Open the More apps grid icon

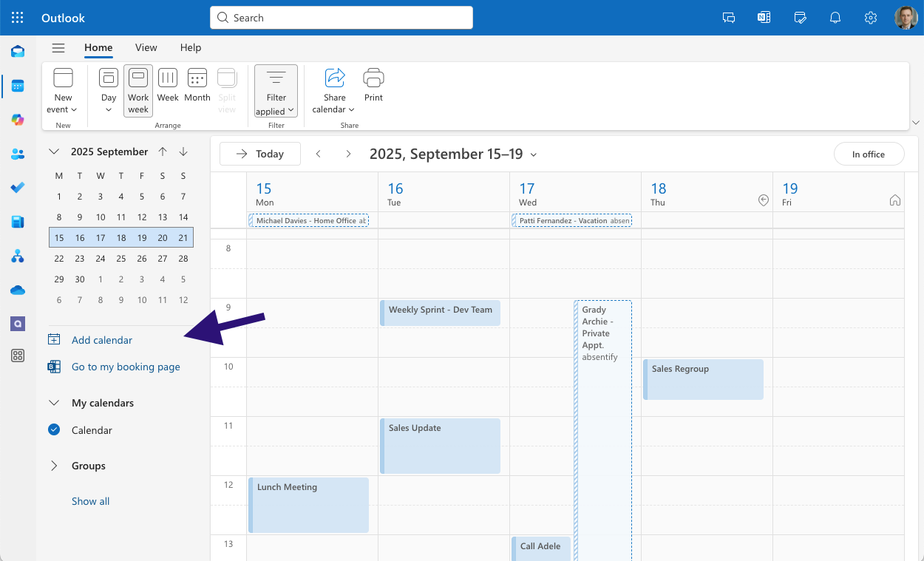18,356
